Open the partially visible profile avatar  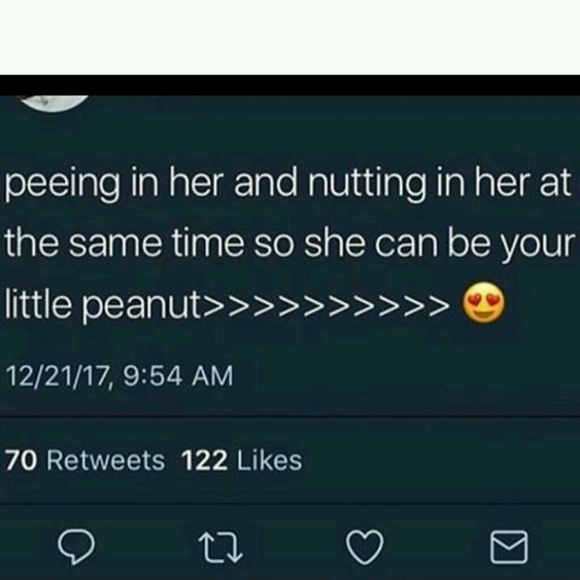54,103
